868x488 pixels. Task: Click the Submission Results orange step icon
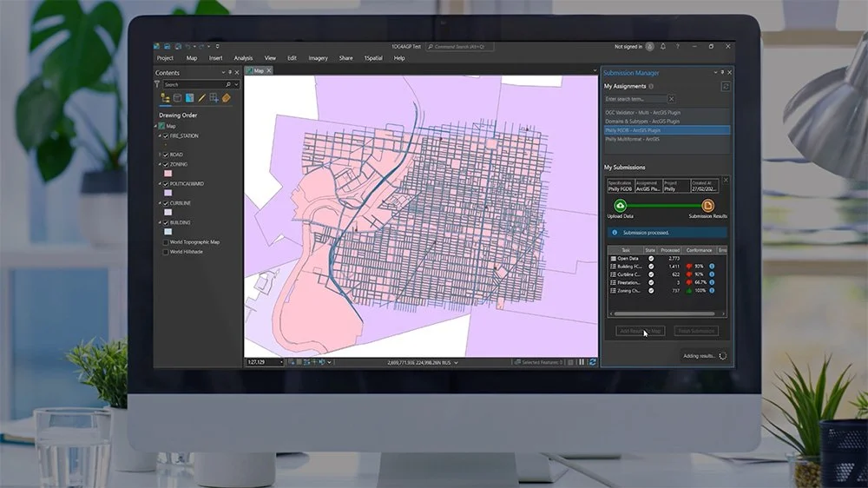click(x=707, y=206)
